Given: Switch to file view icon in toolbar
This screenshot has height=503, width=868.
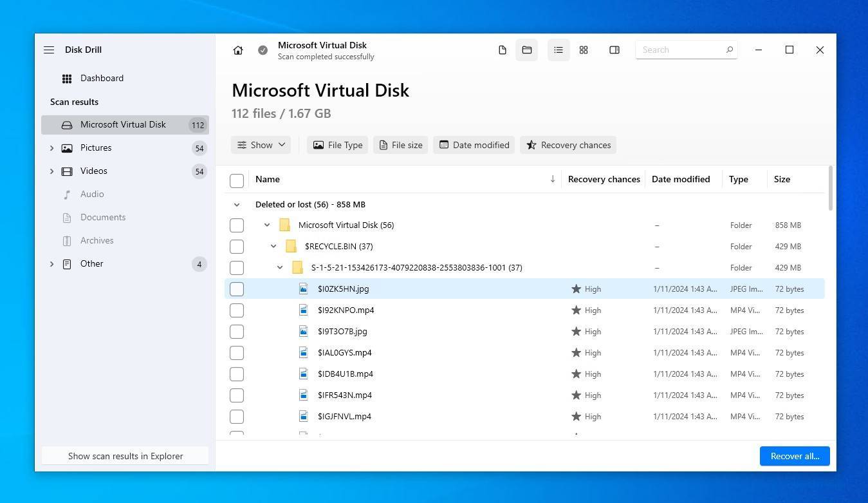Looking at the screenshot, I should [503, 50].
